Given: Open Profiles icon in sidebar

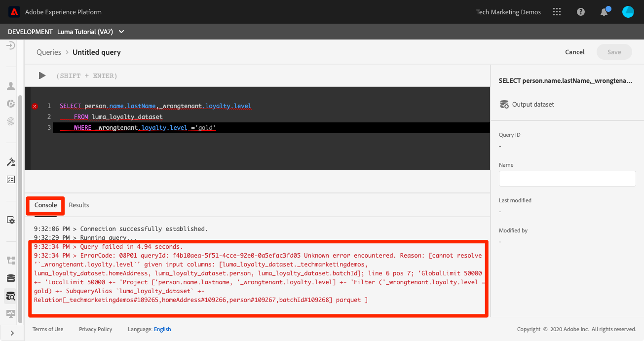Looking at the screenshot, I should (11, 86).
